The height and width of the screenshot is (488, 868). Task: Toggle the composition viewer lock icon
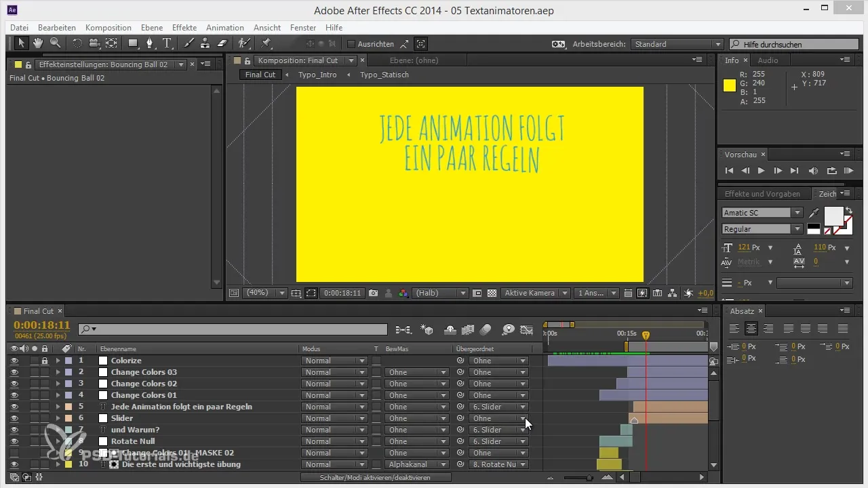click(248, 60)
